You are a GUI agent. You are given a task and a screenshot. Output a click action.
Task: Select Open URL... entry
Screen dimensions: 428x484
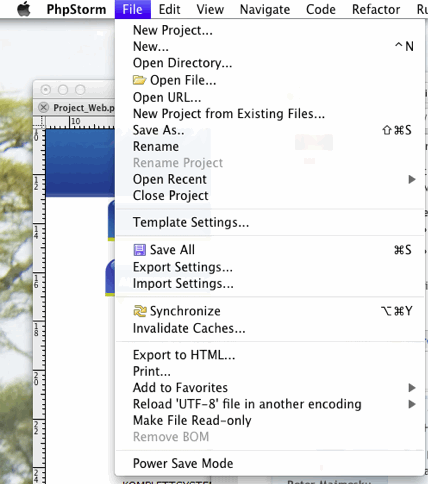270,97
